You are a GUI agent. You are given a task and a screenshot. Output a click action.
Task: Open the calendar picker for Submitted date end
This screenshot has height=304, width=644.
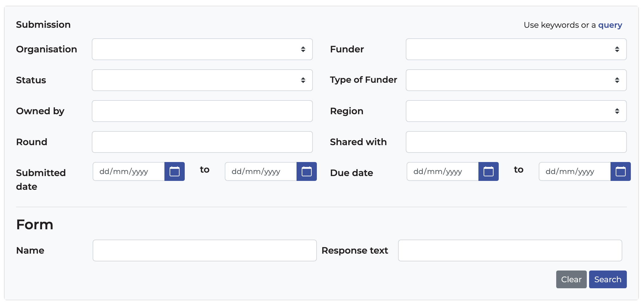[307, 171]
